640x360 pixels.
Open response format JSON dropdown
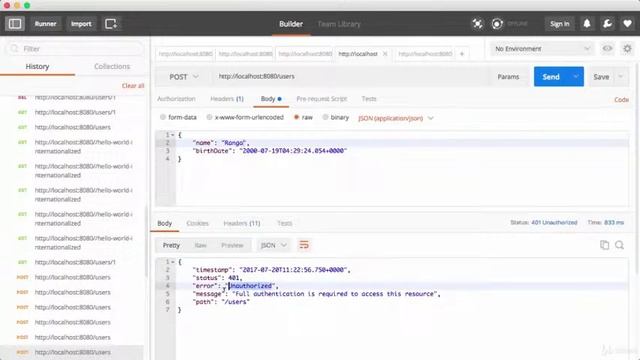click(x=273, y=245)
